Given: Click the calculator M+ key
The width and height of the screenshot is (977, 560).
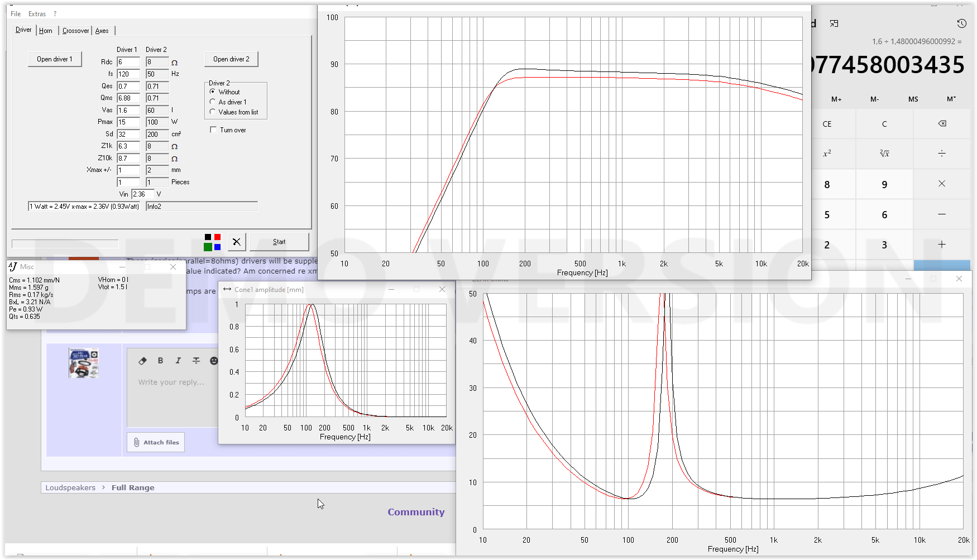Looking at the screenshot, I should (x=836, y=99).
